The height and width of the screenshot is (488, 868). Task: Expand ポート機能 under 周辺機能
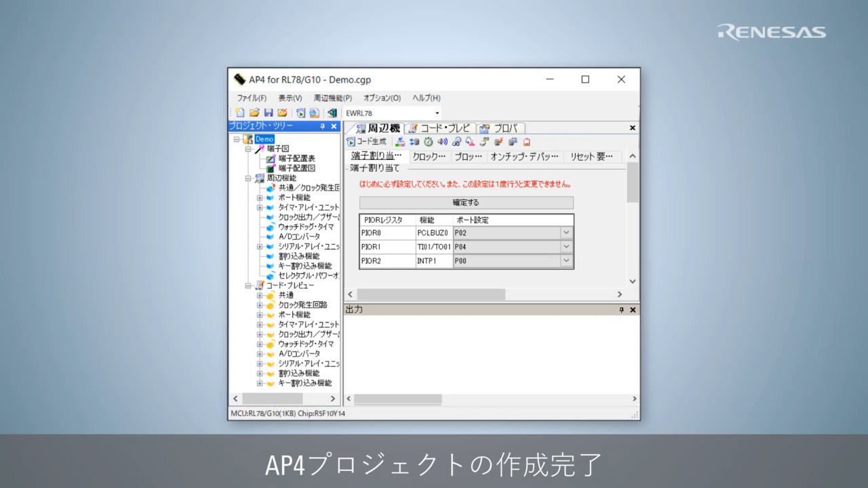click(260, 198)
